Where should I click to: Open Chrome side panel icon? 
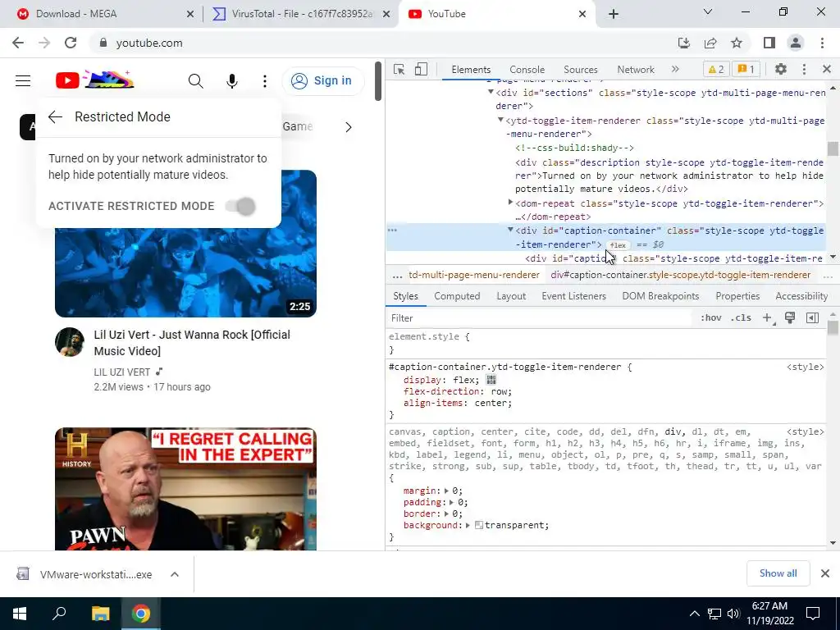click(x=769, y=43)
